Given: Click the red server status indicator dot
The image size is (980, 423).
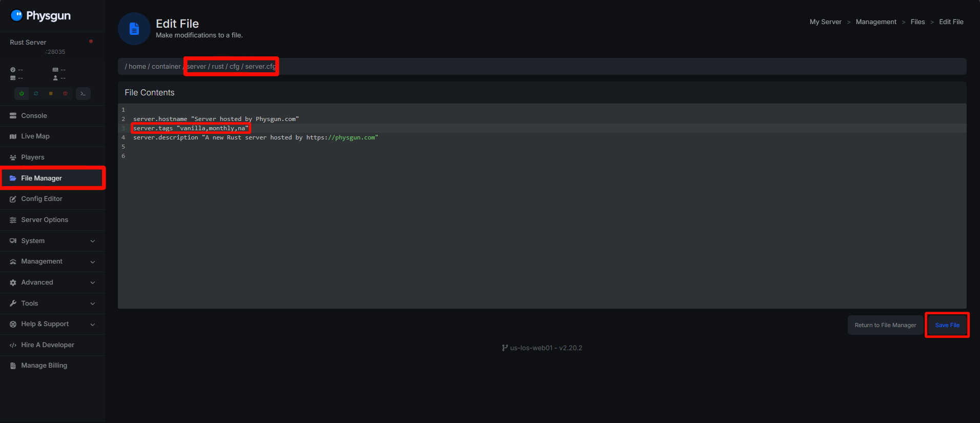Looking at the screenshot, I should [x=91, y=42].
